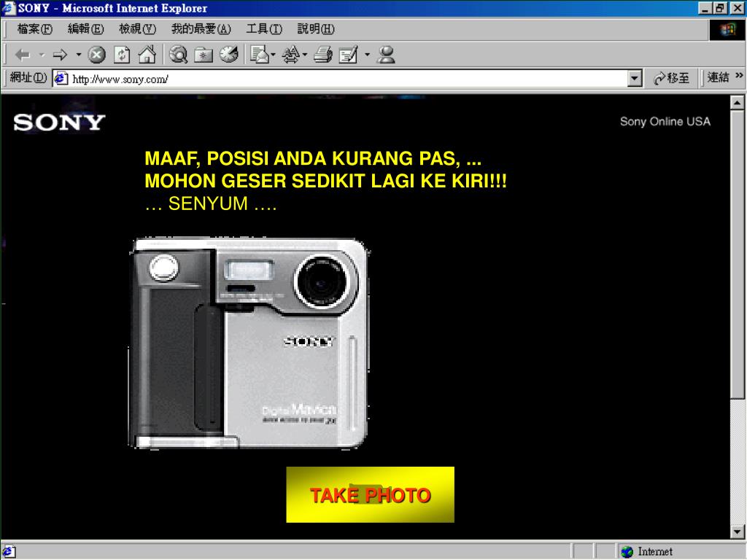This screenshot has width=747, height=560.
Task: Click the Mail toolbar icon
Action: pyautogui.click(x=259, y=55)
